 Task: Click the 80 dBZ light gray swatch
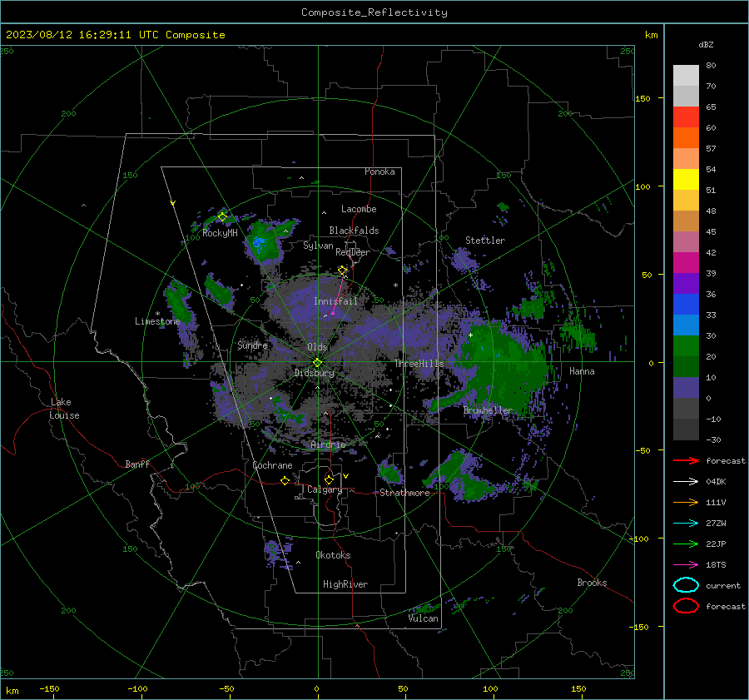point(686,75)
